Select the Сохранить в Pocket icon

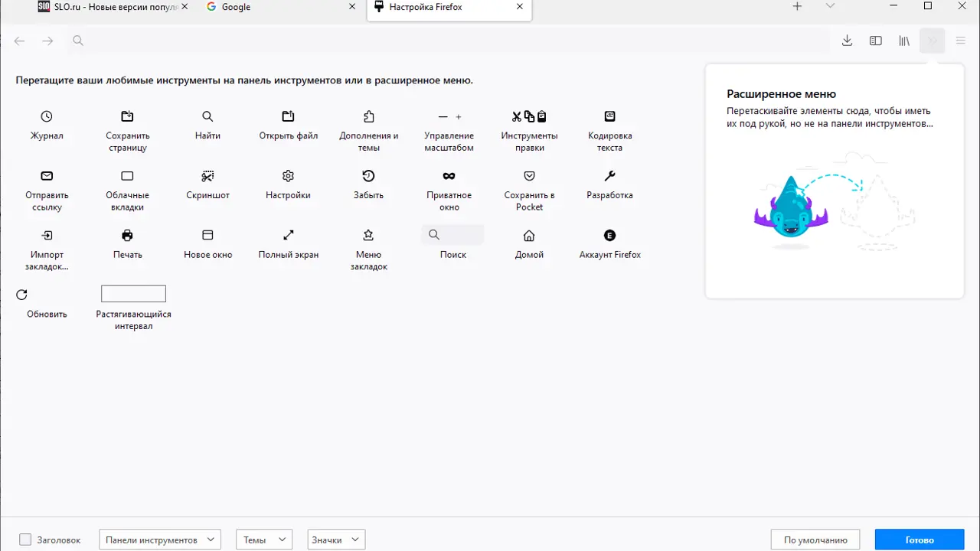[x=529, y=176]
